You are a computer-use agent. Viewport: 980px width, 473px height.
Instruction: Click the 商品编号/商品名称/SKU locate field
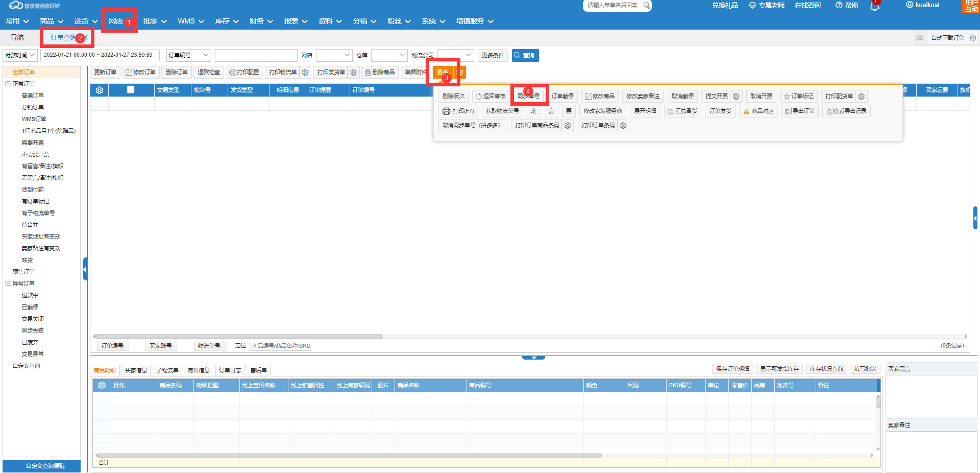281,346
